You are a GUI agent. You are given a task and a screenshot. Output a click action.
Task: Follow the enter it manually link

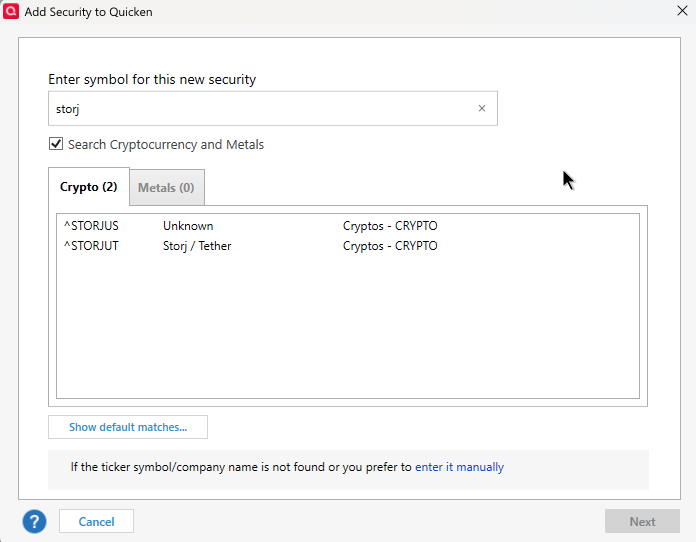pos(459,467)
